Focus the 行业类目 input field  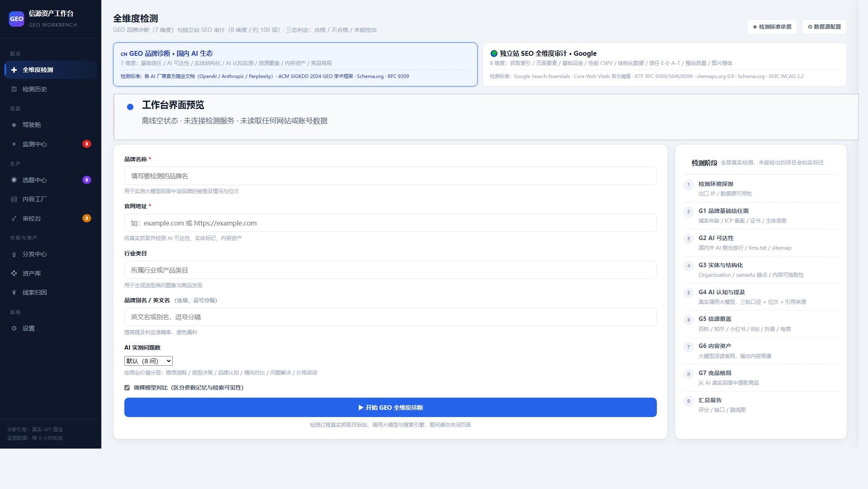390,270
